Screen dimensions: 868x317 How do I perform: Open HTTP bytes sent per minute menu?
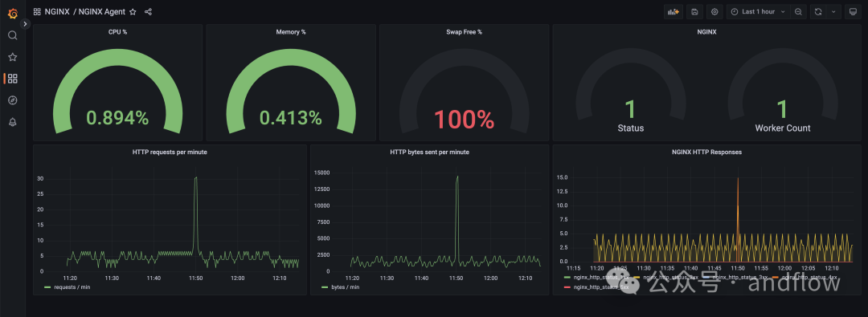[x=429, y=152]
